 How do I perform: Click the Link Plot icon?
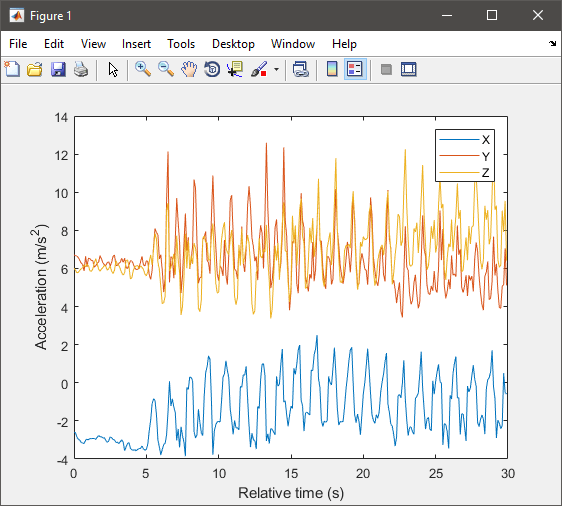(x=300, y=69)
